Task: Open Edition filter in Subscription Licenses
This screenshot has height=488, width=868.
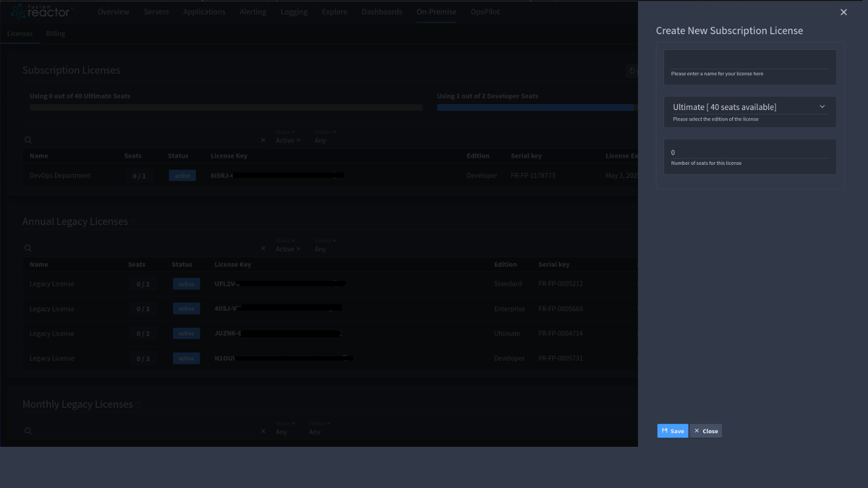Action: point(325,132)
